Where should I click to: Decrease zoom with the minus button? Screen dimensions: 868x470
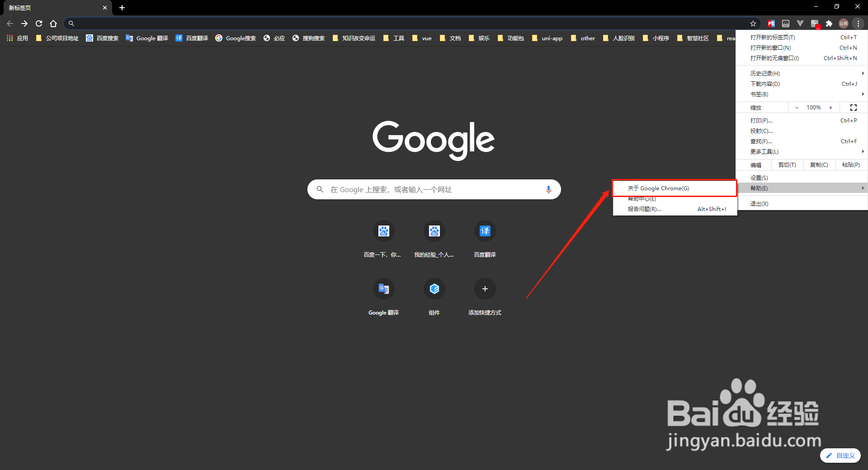click(797, 108)
